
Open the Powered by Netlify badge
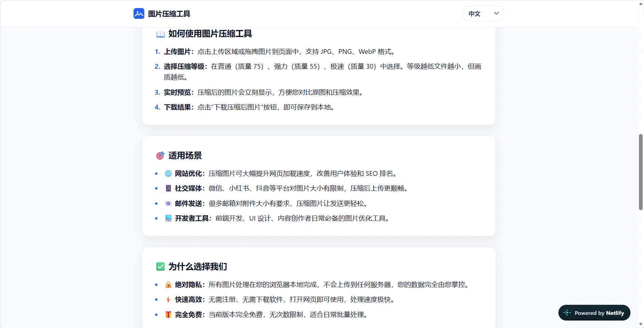coord(594,313)
